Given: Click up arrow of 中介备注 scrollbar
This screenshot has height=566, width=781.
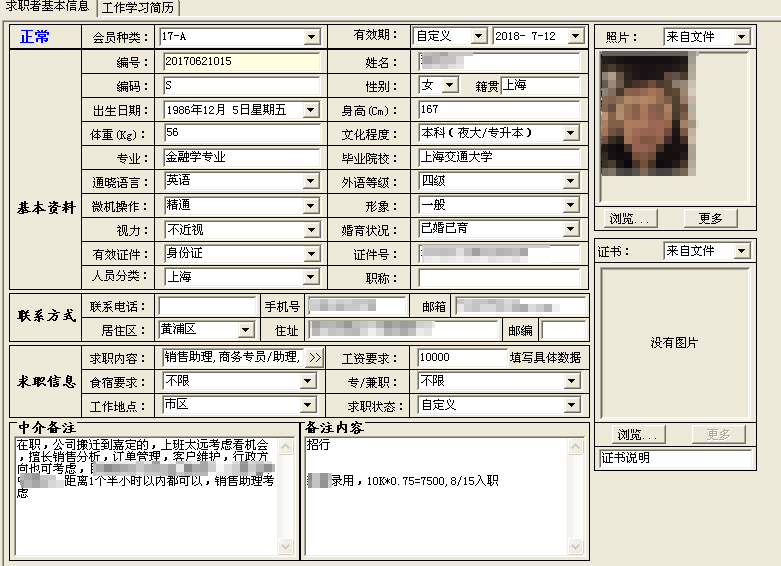Looking at the screenshot, I should click(x=286, y=446).
